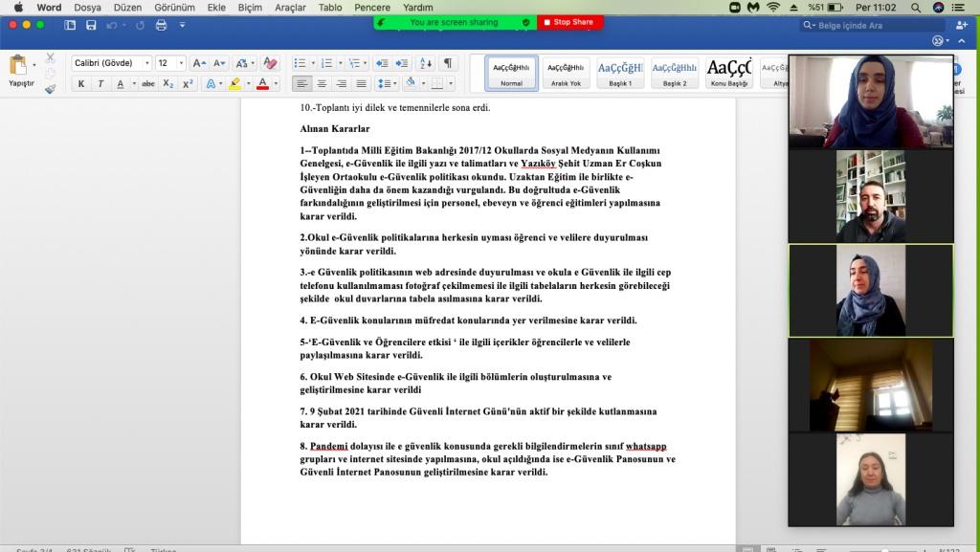Screen dimensions: 980x552
Task: Show paragraph marks with the pilcrow icon
Action: coord(447,63)
